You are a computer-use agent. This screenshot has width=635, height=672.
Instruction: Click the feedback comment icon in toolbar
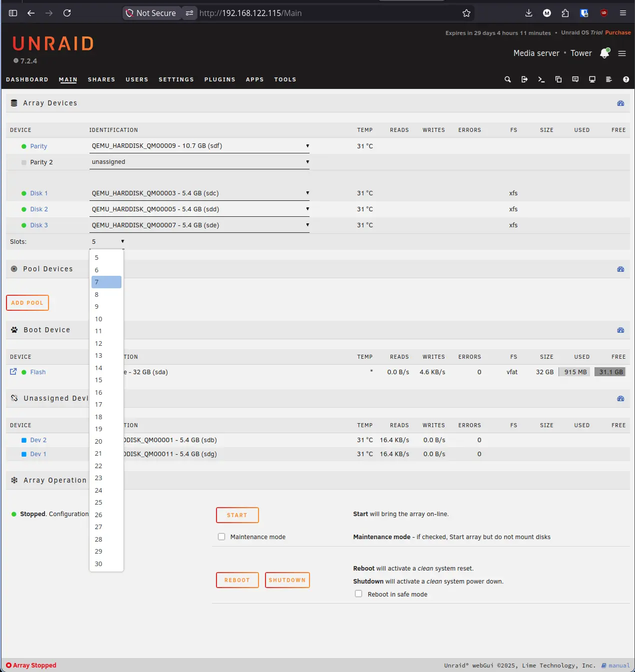[575, 79]
